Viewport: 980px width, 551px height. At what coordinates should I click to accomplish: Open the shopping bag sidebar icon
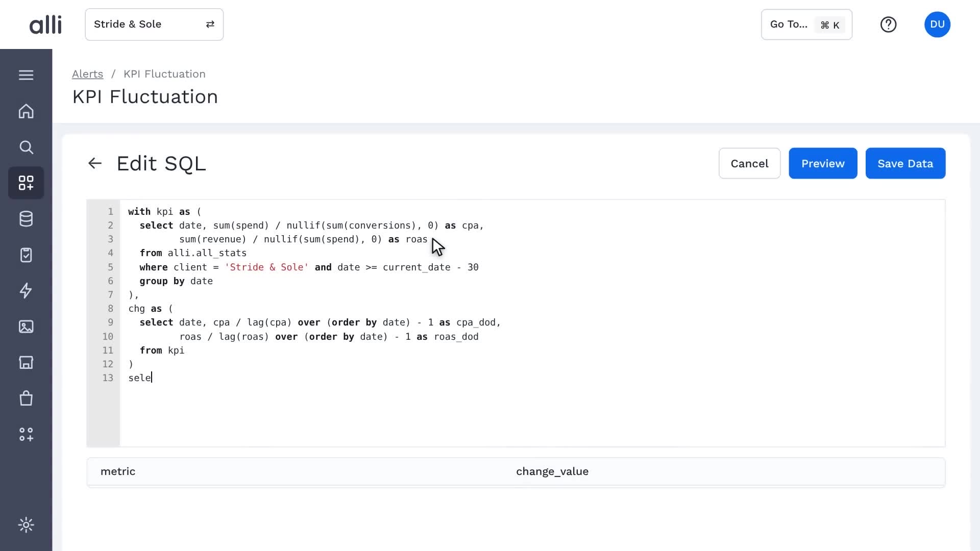[x=26, y=398]
